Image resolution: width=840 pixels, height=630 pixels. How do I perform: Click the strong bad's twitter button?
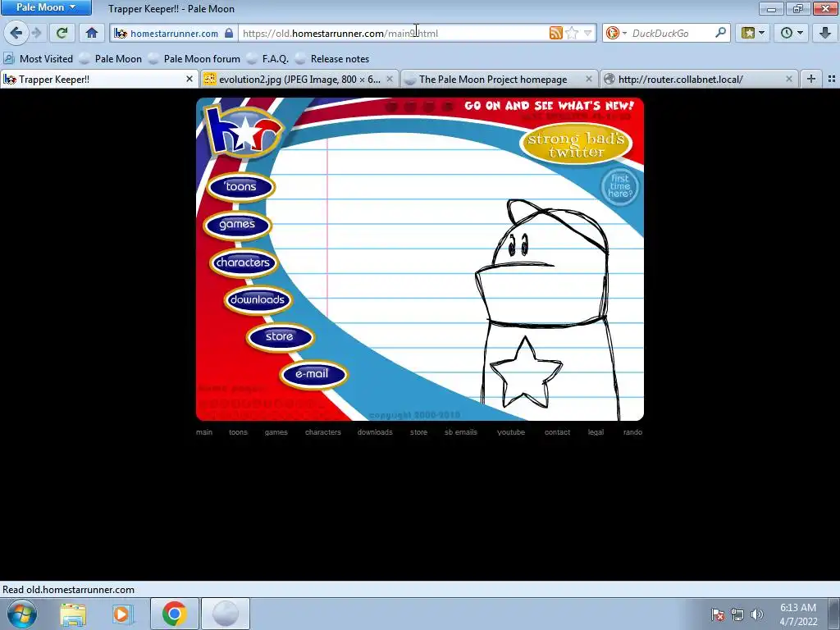576,144
